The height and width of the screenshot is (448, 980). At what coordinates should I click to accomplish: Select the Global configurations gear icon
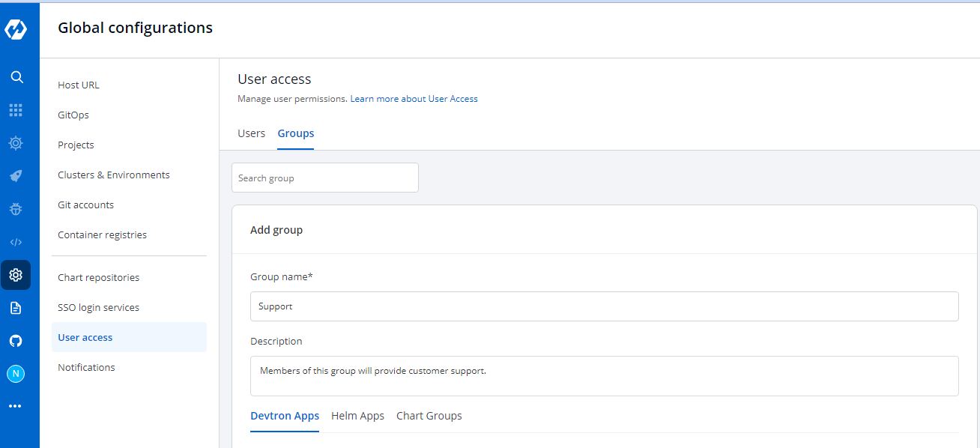(x=16, y=275)
